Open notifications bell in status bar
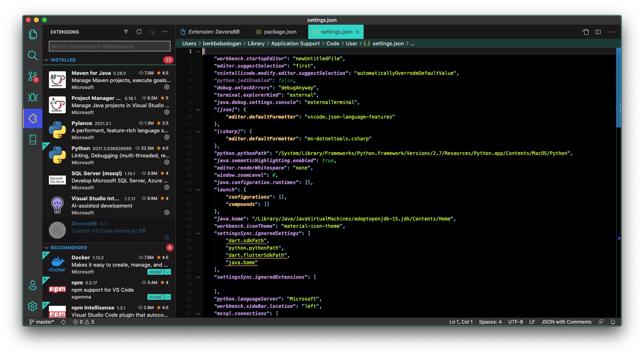The width and height of the screenshot is (644, 356). [x=613, y=322]
